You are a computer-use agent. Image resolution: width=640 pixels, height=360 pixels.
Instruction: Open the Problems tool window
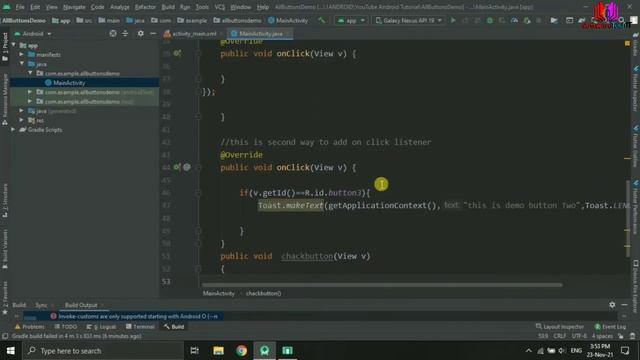tap(29, 327)
